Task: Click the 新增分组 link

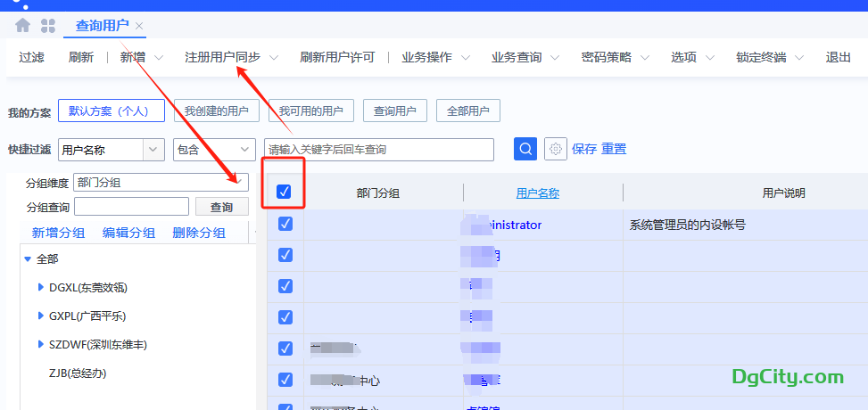Action: pyautogui.click(x=58, y=233)
